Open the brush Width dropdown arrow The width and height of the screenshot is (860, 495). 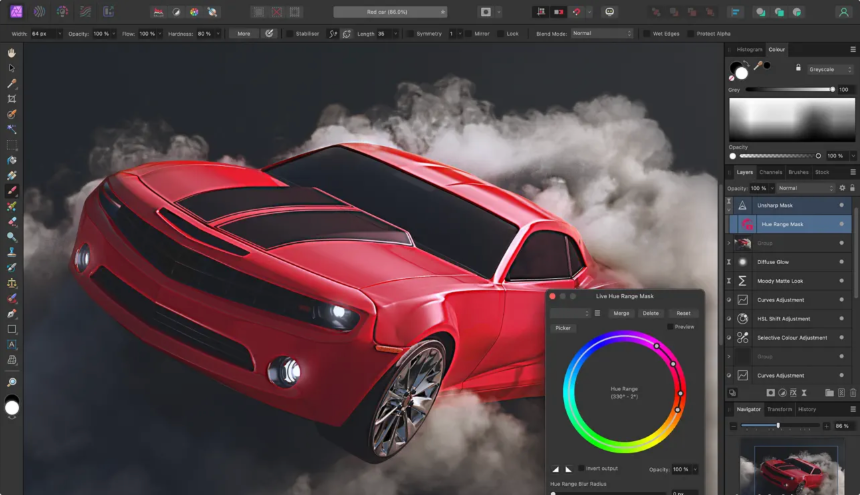(x=59, y=33)
